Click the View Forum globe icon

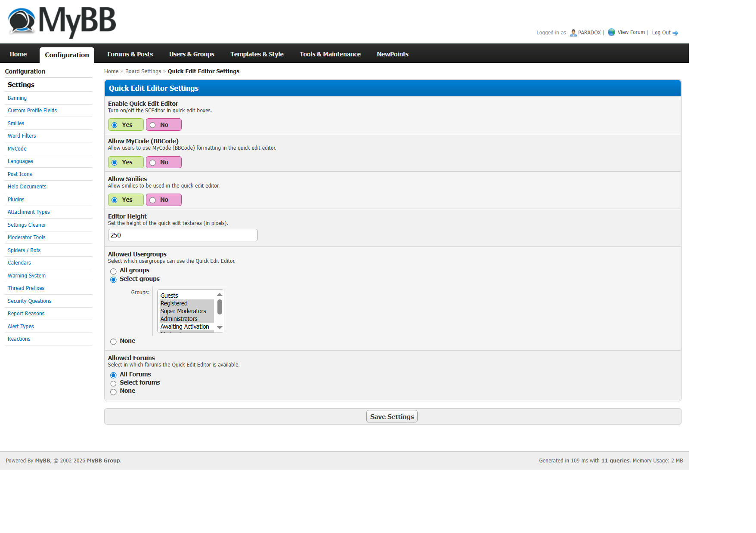(x=611, y=32)
